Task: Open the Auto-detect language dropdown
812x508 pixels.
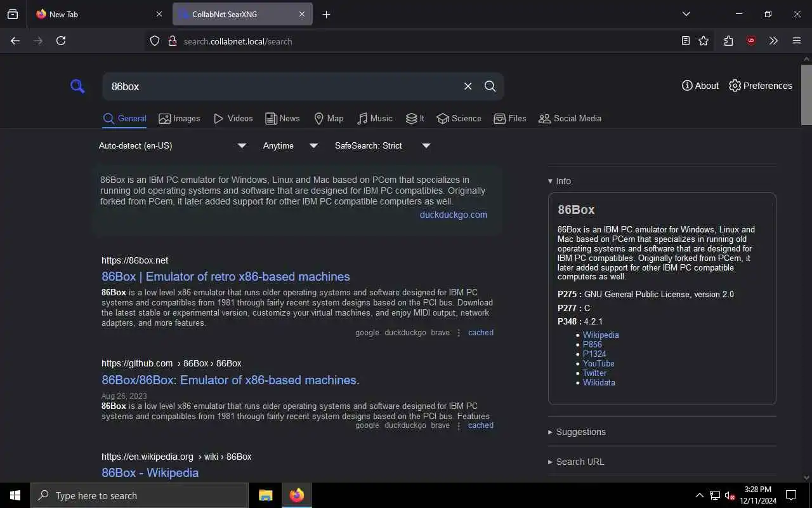Action: (173, 145)
